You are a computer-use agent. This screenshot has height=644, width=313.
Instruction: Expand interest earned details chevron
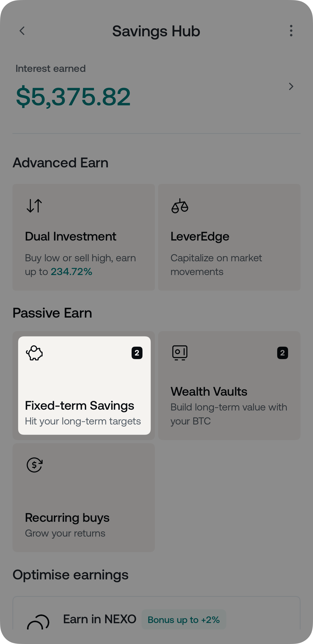click(x=291, y=86)
